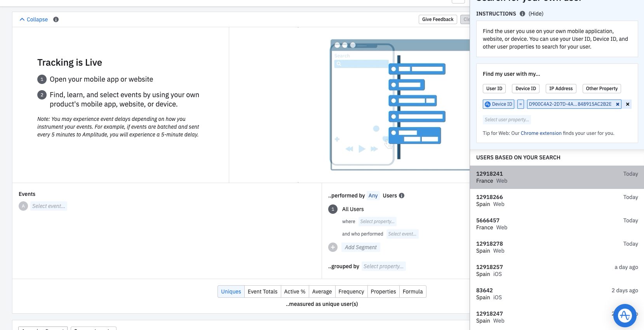Choose Other Property search option
The width and height of the screenshot is (644, 330).
coord(602,89)
